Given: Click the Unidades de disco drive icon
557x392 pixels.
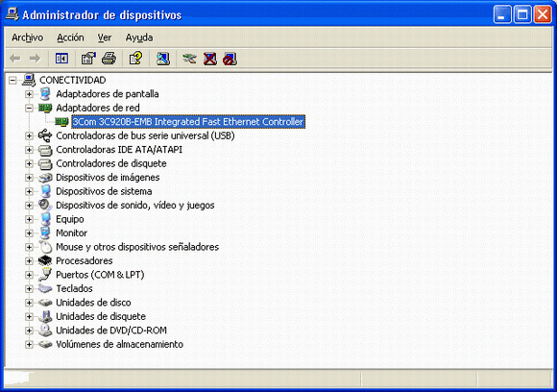Looking at the screenshot, I should pos(45,303).
